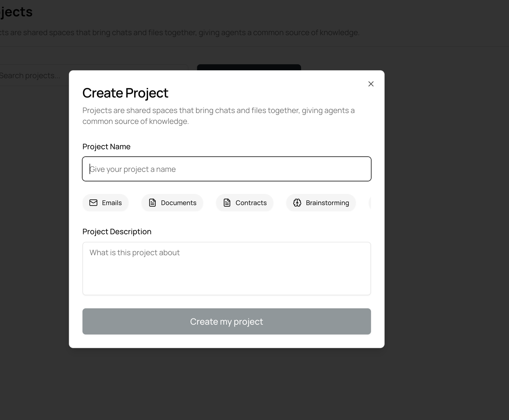The height and width of the screenshot is (420, 509).
Task: Click the Project Name label
Action: (106, 147)
